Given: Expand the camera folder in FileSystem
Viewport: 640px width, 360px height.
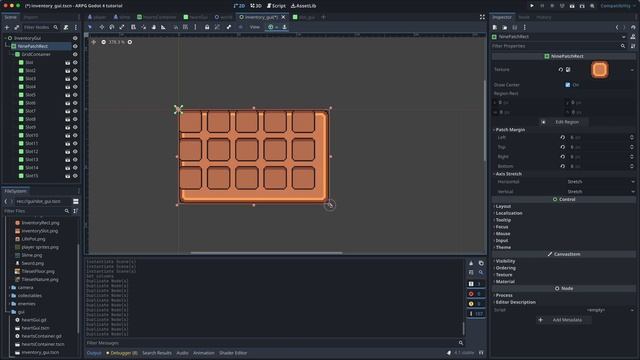Looking at the screenshot, I should 10,288.
